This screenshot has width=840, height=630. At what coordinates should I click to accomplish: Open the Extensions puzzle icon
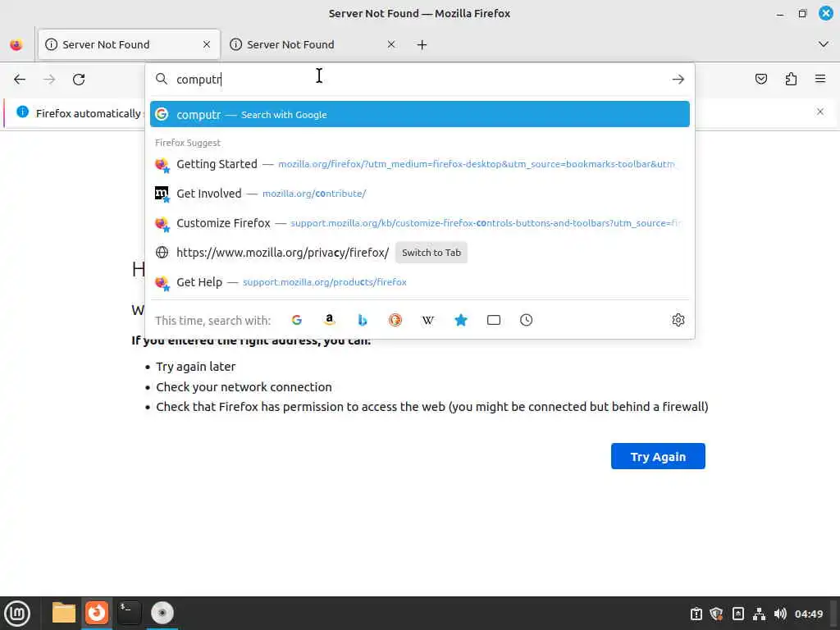791,80
